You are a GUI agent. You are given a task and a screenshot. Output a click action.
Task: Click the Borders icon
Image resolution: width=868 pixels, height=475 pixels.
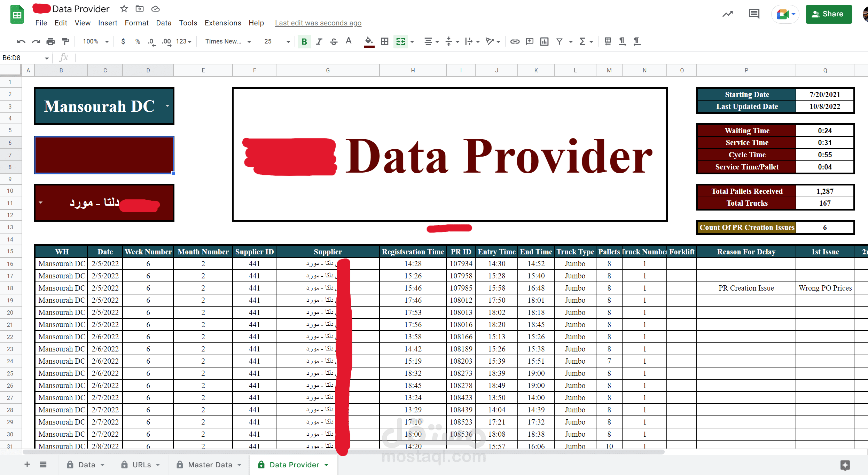pos(384,42)
